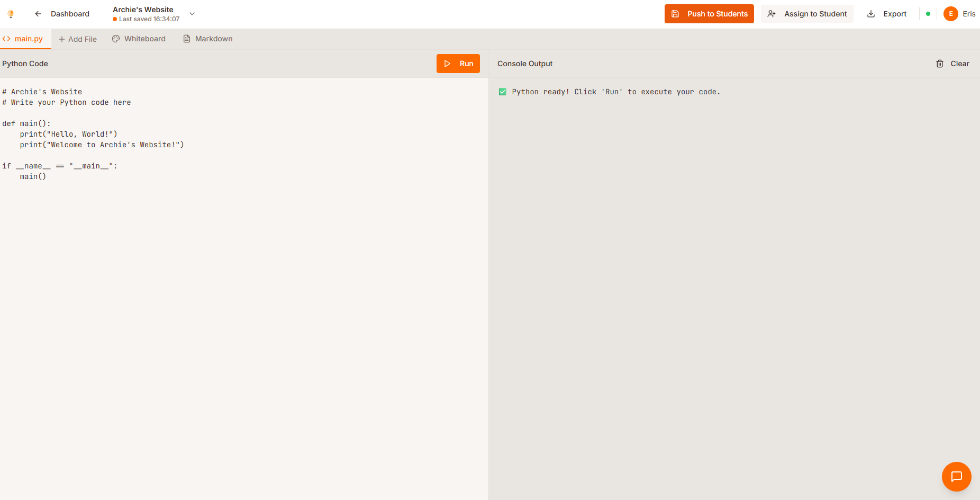Screen dimensions: 980x500
Task: Click the person-plus icon on Assign to Student
Action: 772,14
